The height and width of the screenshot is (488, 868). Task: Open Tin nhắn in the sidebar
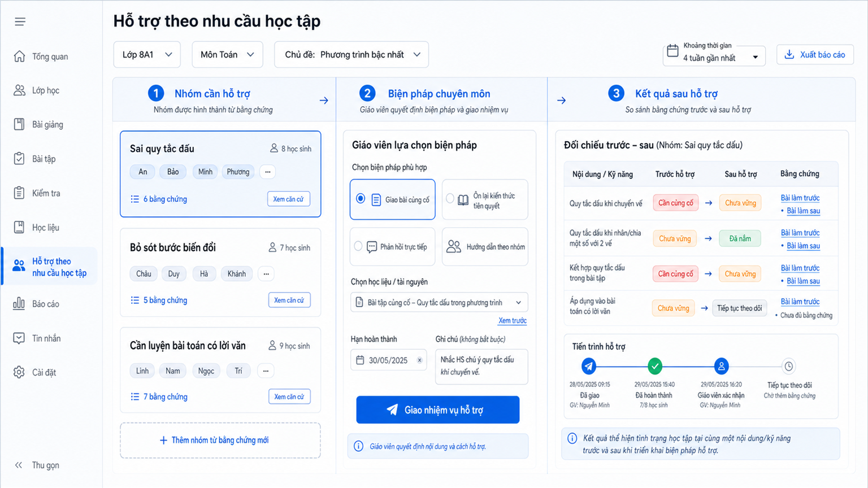point(37,338)
